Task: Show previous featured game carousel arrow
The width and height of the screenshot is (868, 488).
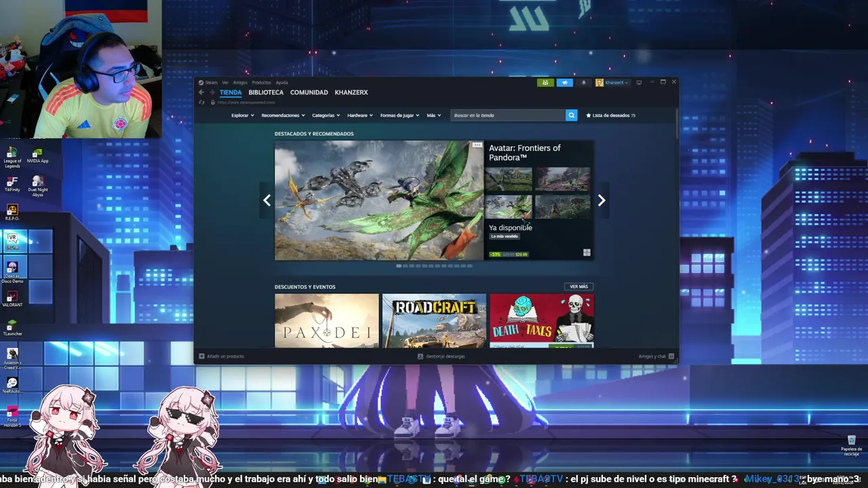Action: (x=267, y=200)
